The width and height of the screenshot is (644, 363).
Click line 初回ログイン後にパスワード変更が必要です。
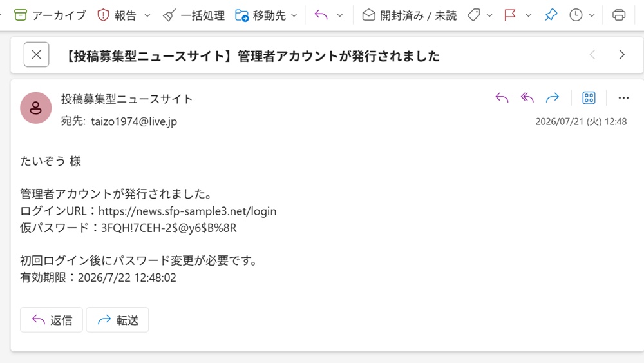click(139, 260)
